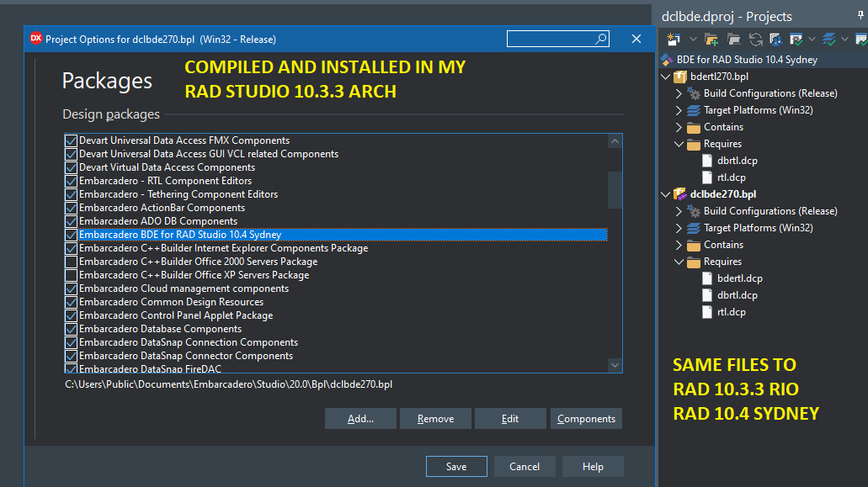Click the Sync/Refresh arrows icon in Projects toolbar

(x=756, y=40)
